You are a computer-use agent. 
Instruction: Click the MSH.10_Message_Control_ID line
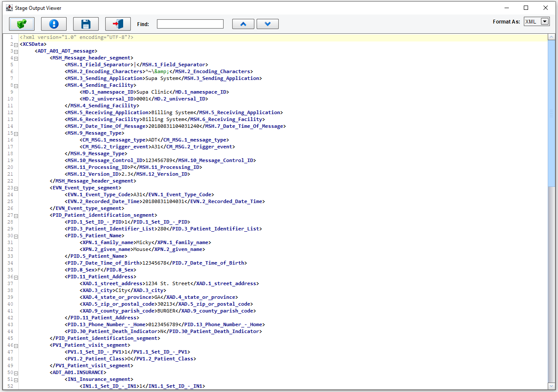(160, 160)
